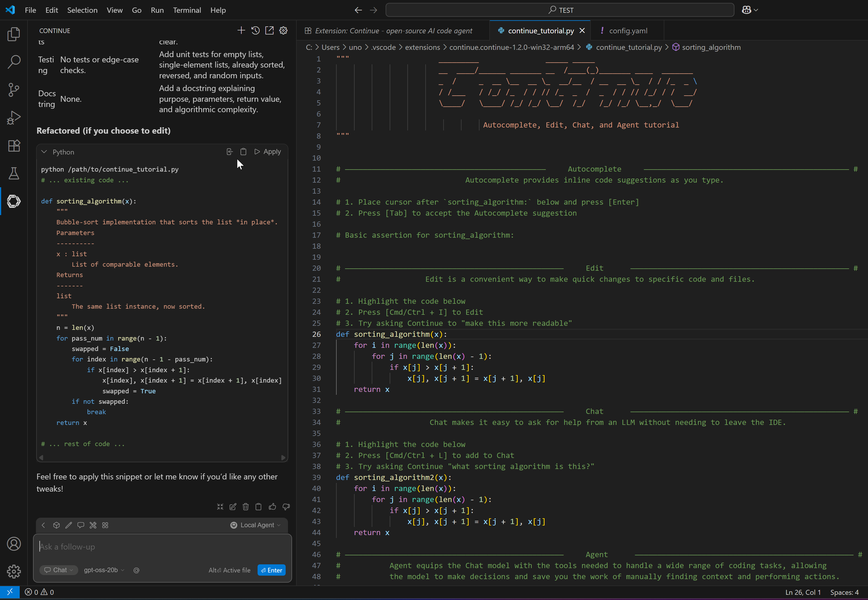Image resolution: width=868 pixels, height=600 pixels.
Task: Open the Source Control view
Action: coord(14,90)
